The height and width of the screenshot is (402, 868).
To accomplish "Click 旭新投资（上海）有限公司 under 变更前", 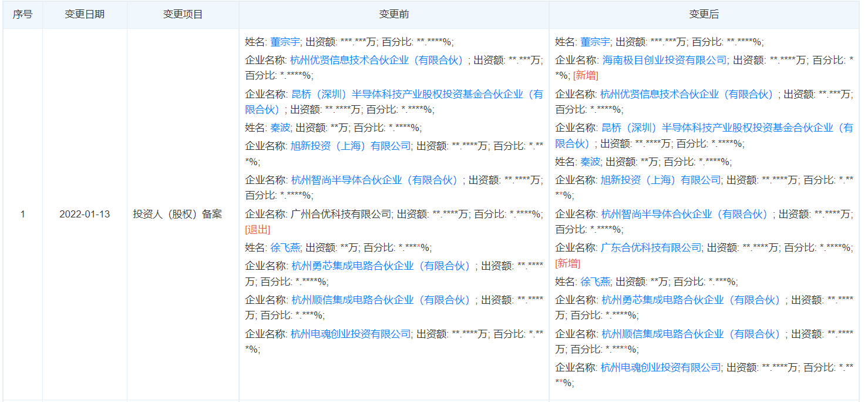I will (351, 146).
